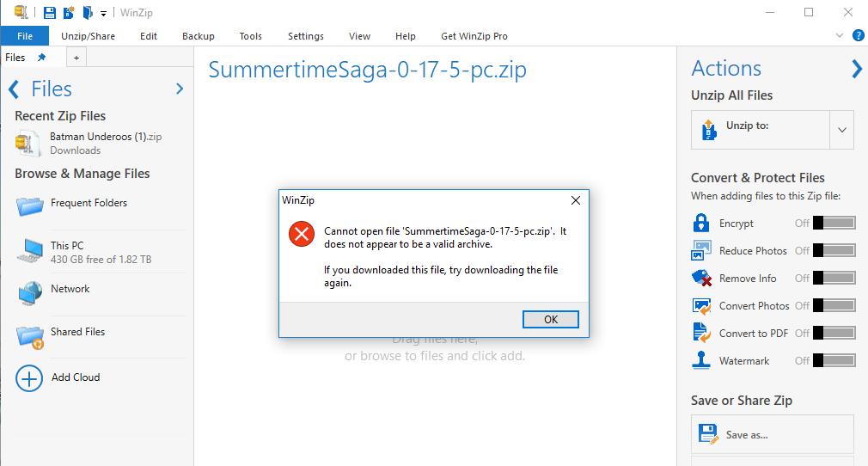Click the Save as button
Viewport: 868px width, 466px height.
click(x=772, y=434)
